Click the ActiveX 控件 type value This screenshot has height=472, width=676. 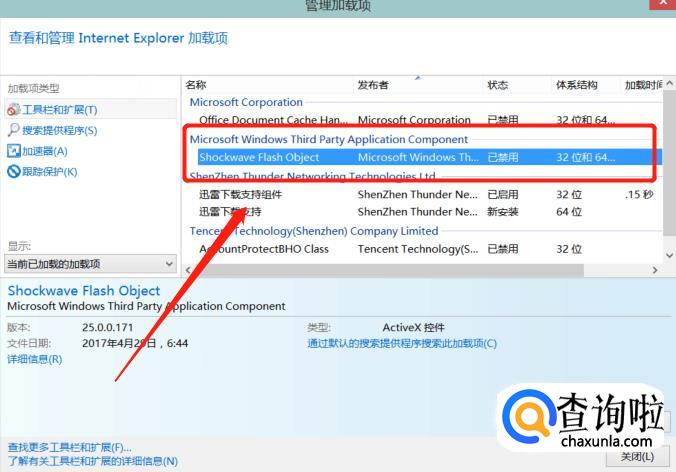[x=413, y=327]
